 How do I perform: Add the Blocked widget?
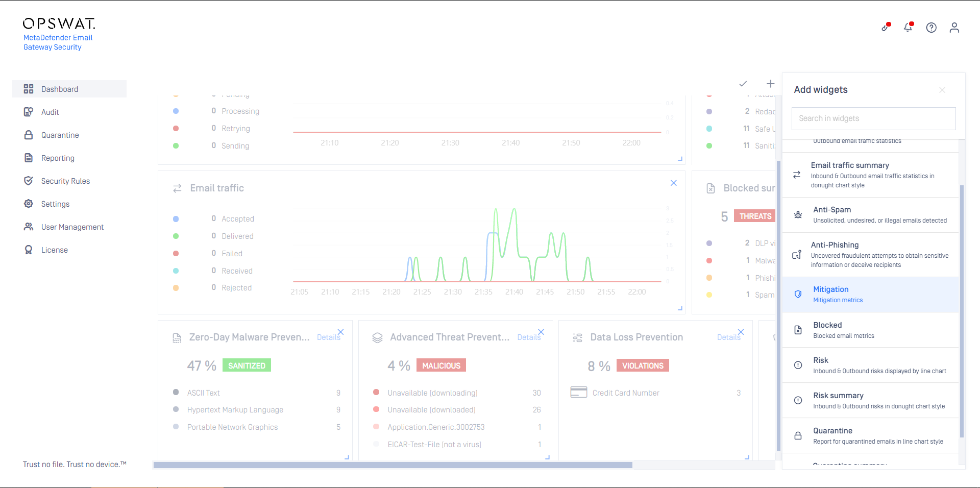(871, 330)
